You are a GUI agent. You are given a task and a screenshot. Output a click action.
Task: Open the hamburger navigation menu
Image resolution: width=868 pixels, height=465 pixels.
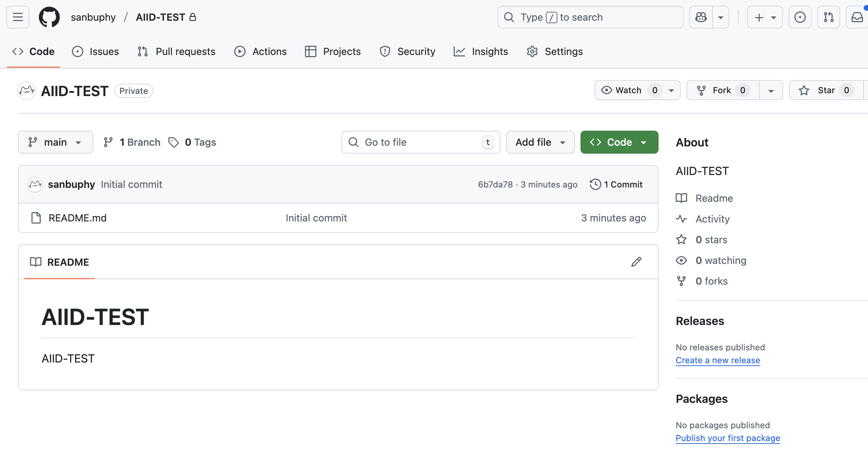(x=18, y=17)
